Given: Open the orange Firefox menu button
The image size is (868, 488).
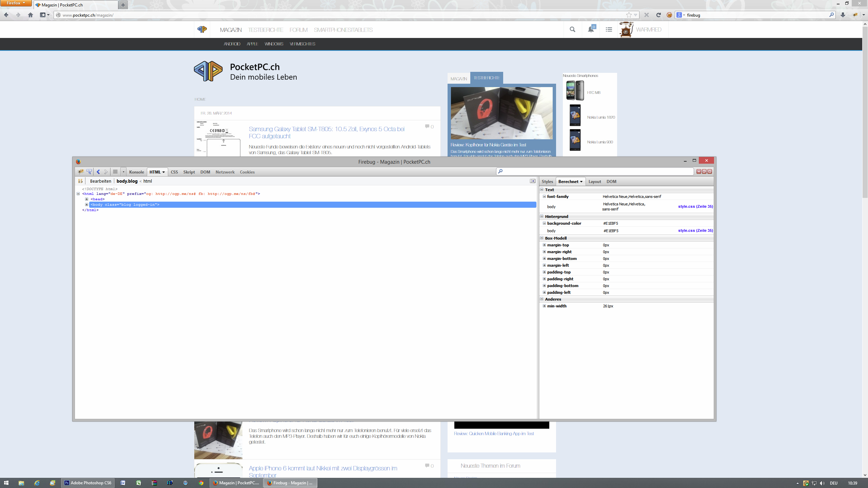Looking at the screenshot, I should pos(16,3).
